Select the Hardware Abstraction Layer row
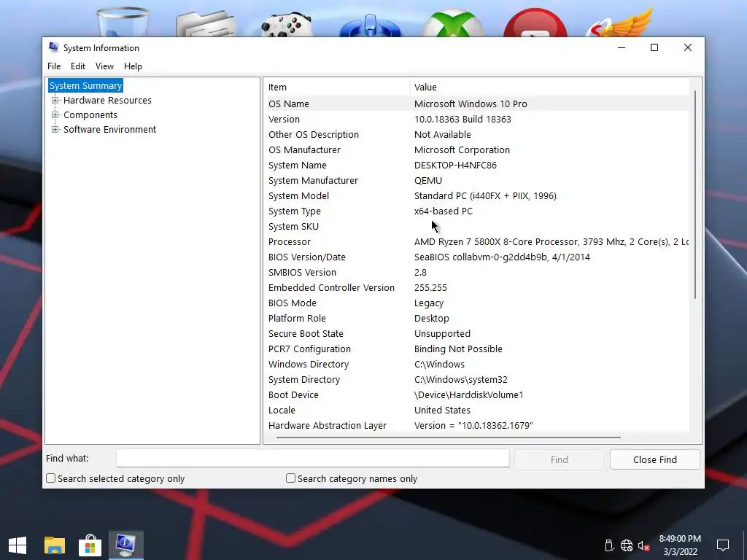The width and height of the screenshot is (747, 560). pos(477,425)
